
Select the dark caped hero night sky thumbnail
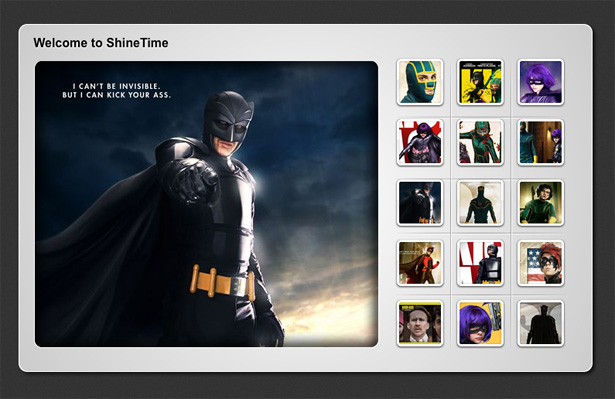click(x=420, y=203)
